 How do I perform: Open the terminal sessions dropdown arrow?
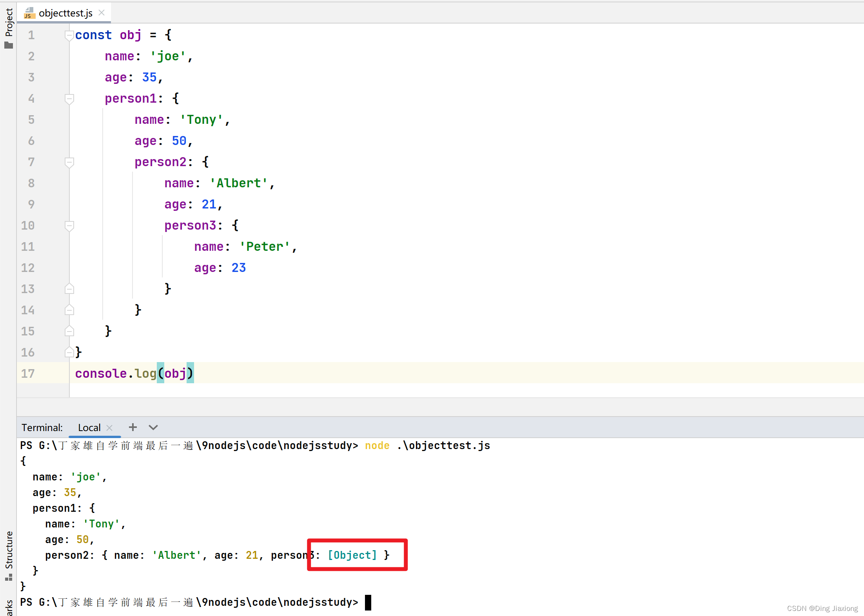click(x=153, y=427)
